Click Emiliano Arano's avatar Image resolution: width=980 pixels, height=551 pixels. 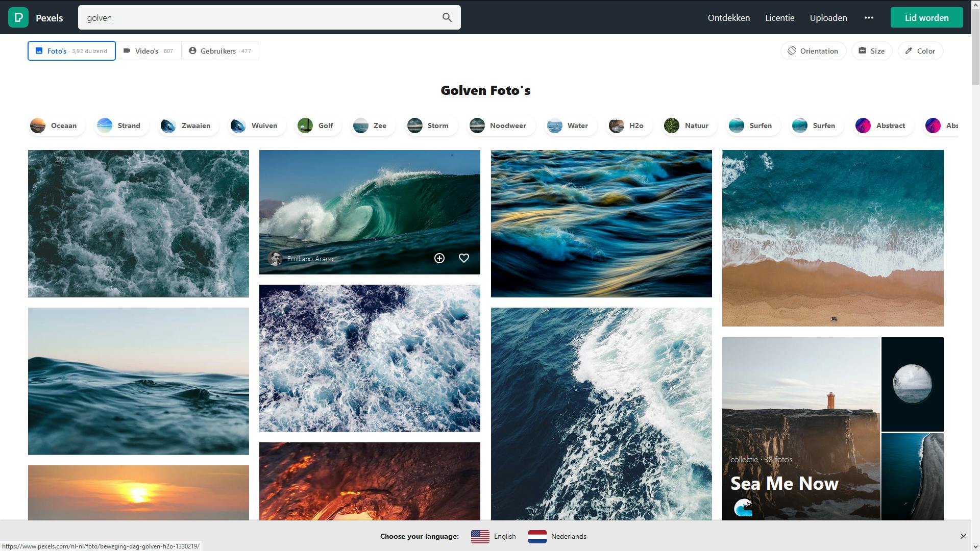coord(275,259)
